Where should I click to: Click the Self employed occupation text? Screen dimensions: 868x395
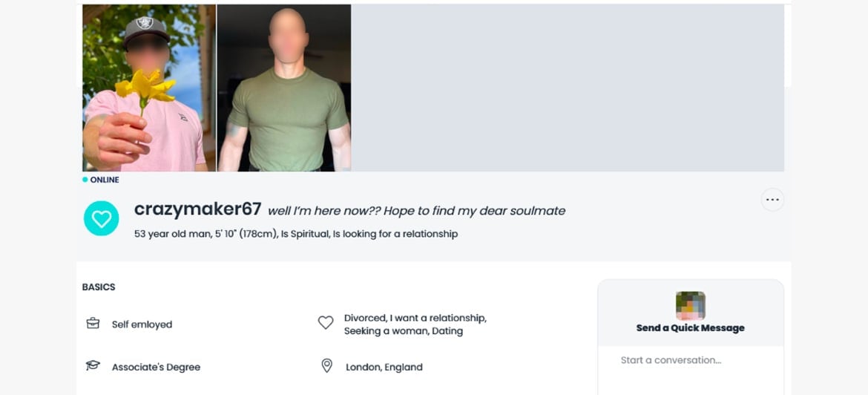[142, 324]
